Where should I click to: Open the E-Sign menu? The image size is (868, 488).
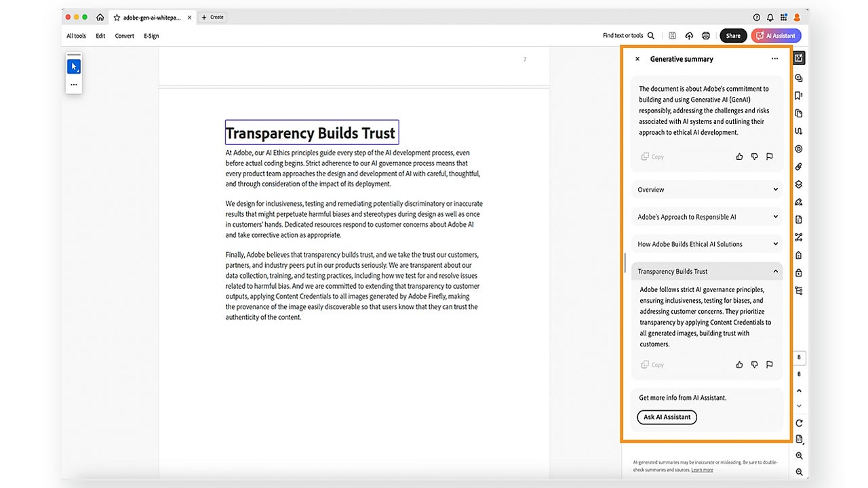[151, 36]
